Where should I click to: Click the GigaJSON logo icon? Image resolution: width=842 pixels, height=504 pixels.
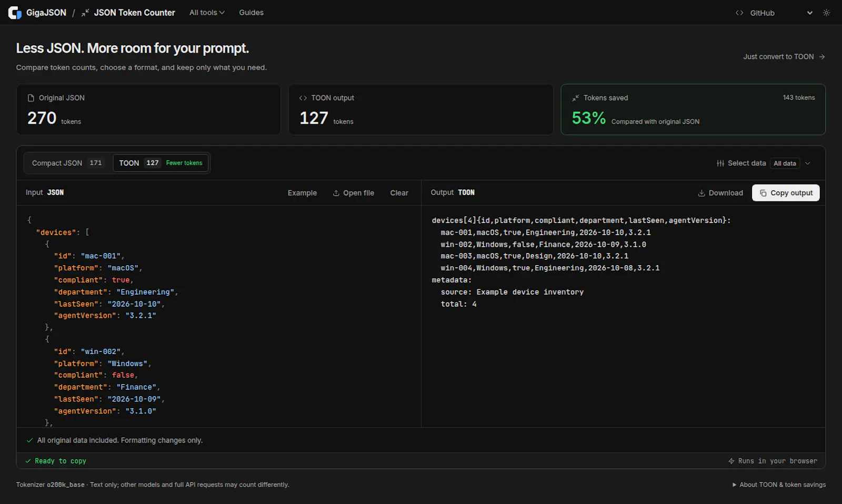click(15, 13)
